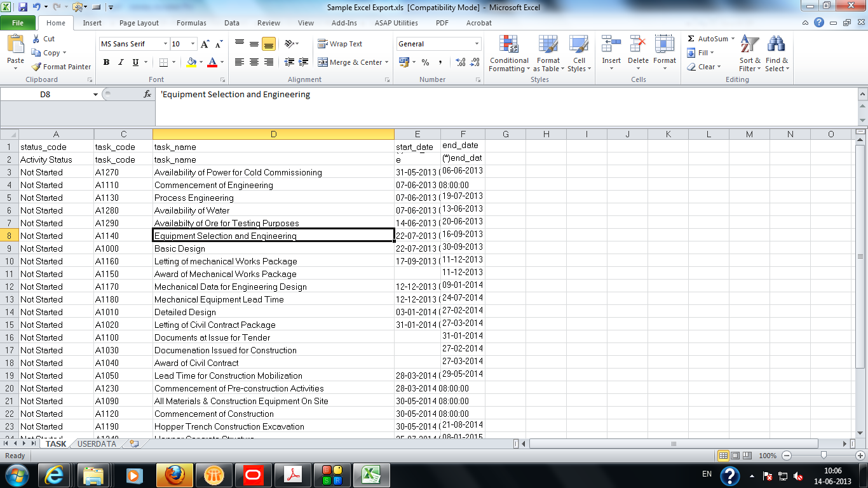Click the orientation text-angle icon

[x=290, y=44]
